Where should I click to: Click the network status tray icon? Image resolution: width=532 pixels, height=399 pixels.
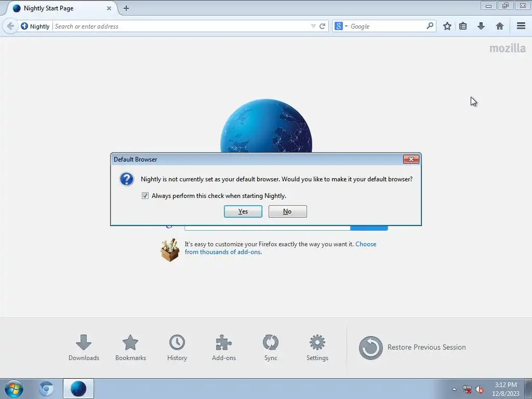467,389
